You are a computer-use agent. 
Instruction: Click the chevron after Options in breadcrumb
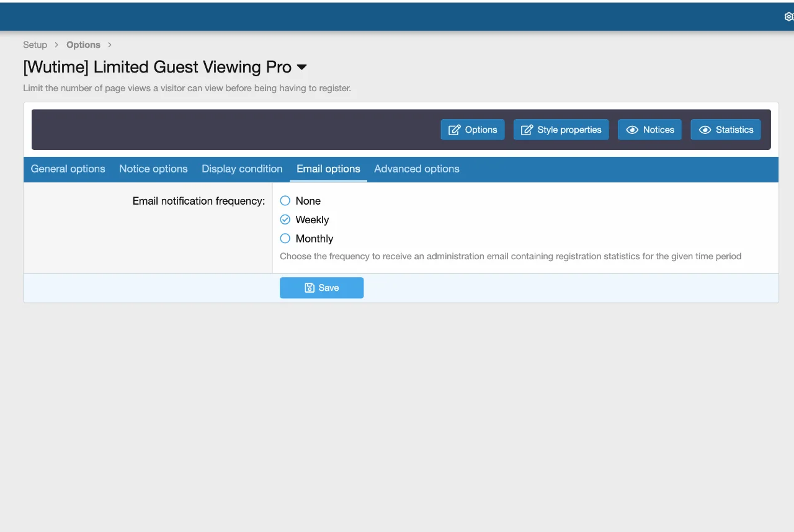coord(110,45)
